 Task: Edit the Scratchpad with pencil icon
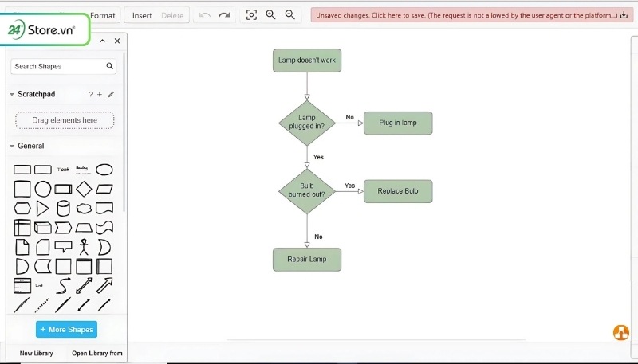coord(111,94)
